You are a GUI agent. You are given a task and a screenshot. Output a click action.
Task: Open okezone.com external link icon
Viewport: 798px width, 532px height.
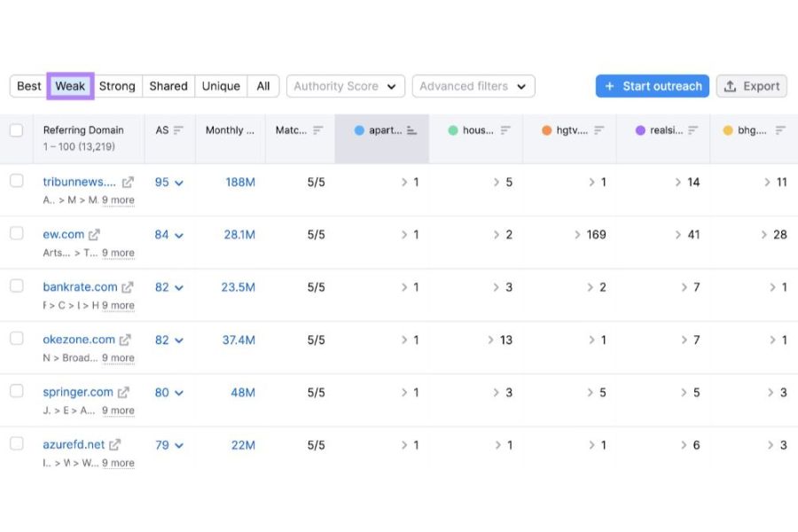(125, 340)
